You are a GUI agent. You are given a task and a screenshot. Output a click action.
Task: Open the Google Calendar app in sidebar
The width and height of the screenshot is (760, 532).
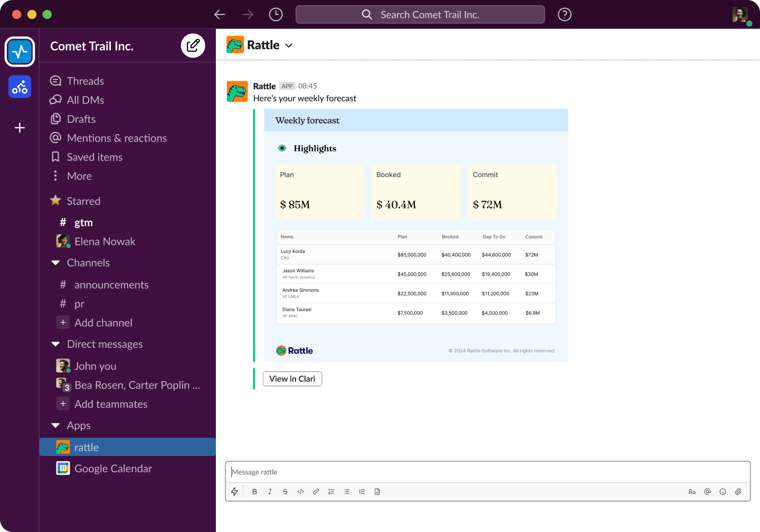[x=113, y=468]
